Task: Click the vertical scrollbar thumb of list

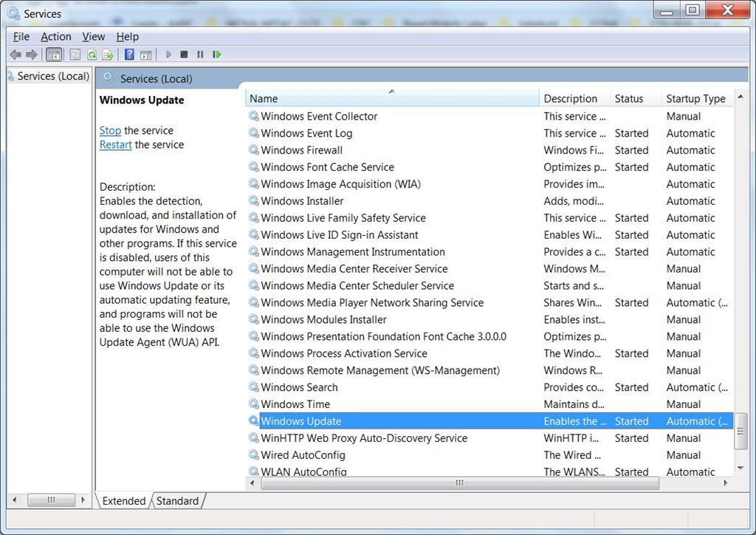Action: coord(740,431)
